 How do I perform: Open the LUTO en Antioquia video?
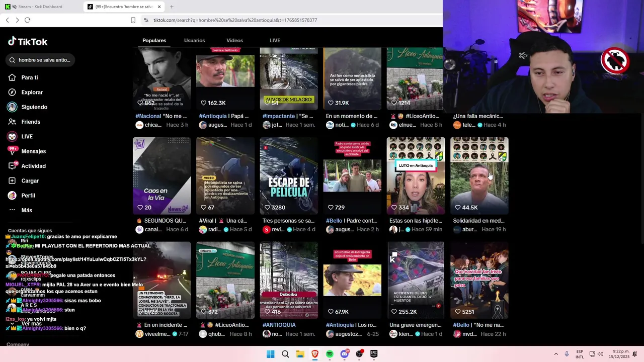coord(416,175)
